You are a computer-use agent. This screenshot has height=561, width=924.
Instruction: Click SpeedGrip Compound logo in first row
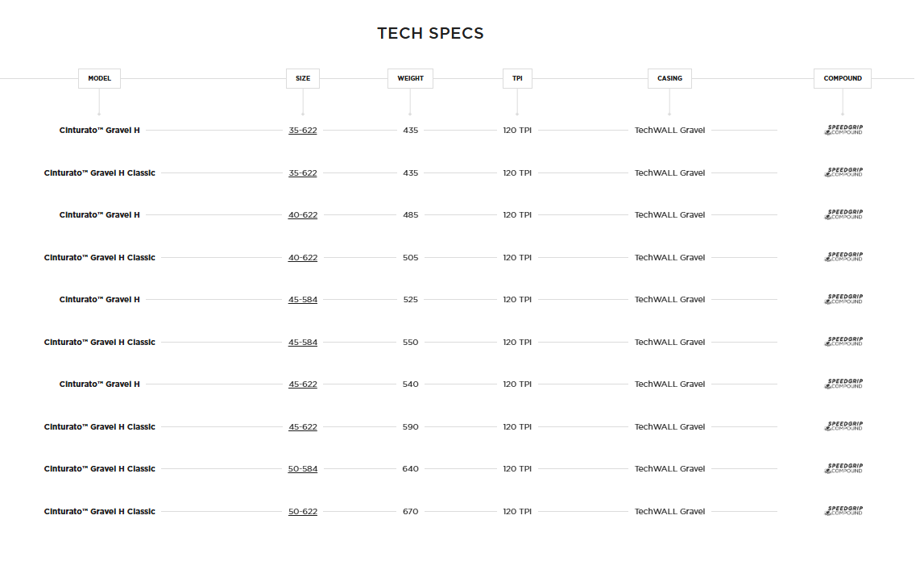coord(843,130)
